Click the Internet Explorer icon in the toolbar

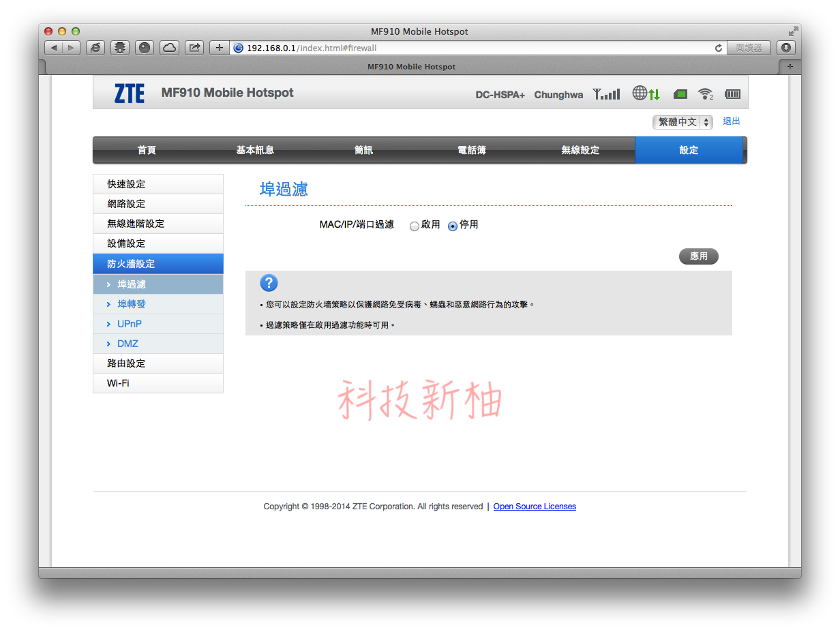click(95, 48)
